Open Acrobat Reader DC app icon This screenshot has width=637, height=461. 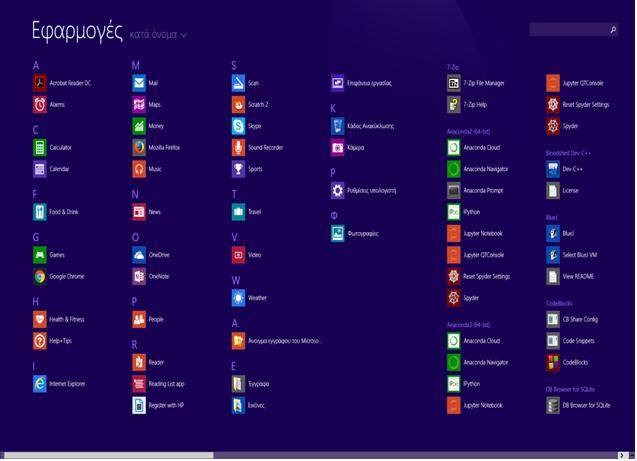[x=40, y=83]
